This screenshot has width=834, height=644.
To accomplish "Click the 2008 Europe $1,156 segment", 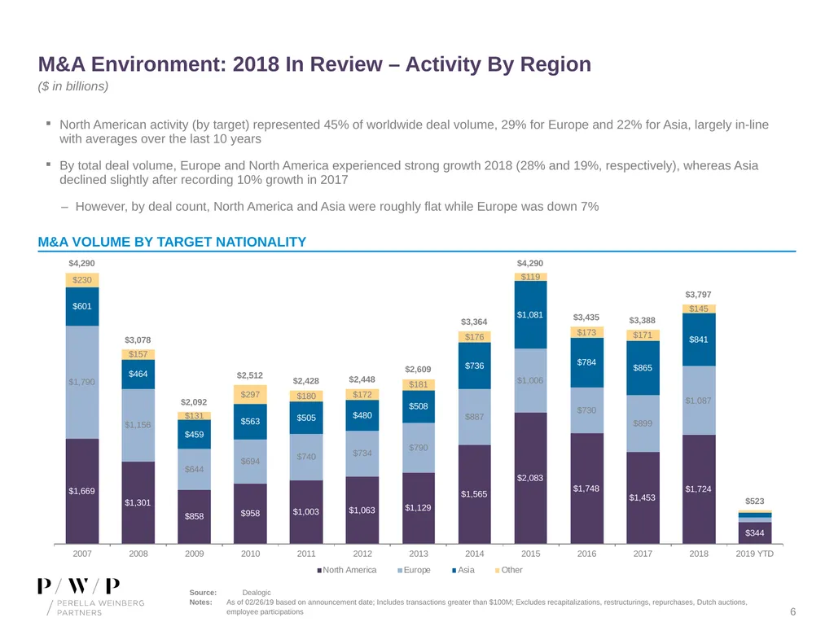I will (138, 425).
